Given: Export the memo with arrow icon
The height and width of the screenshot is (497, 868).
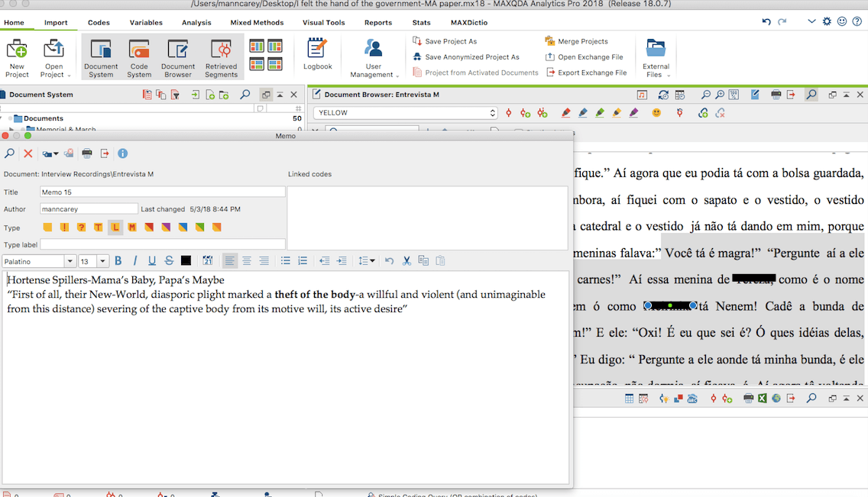Looking at the screenshot, I should click(x=105, y=153).
